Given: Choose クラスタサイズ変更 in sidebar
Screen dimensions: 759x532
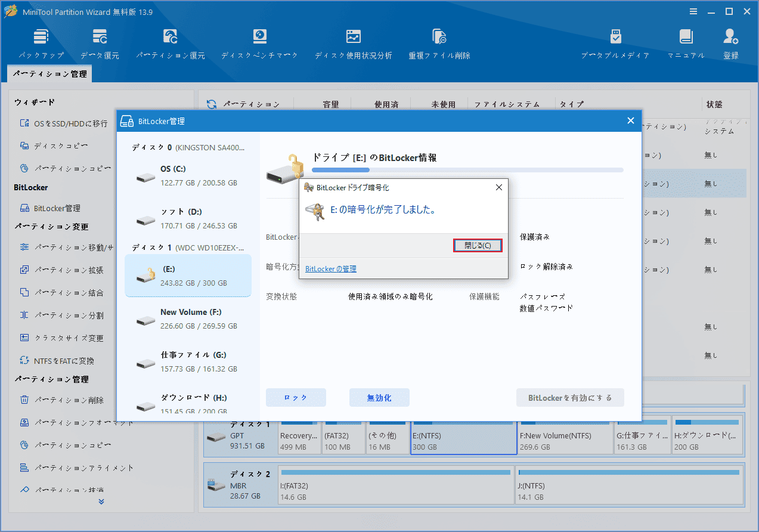Looking at the screenshot, I should coord(62,338).
